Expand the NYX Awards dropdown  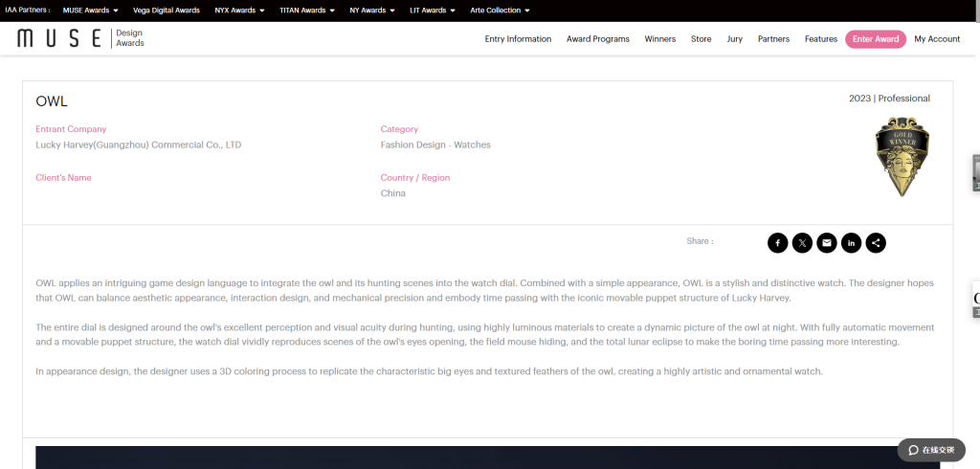239,10
